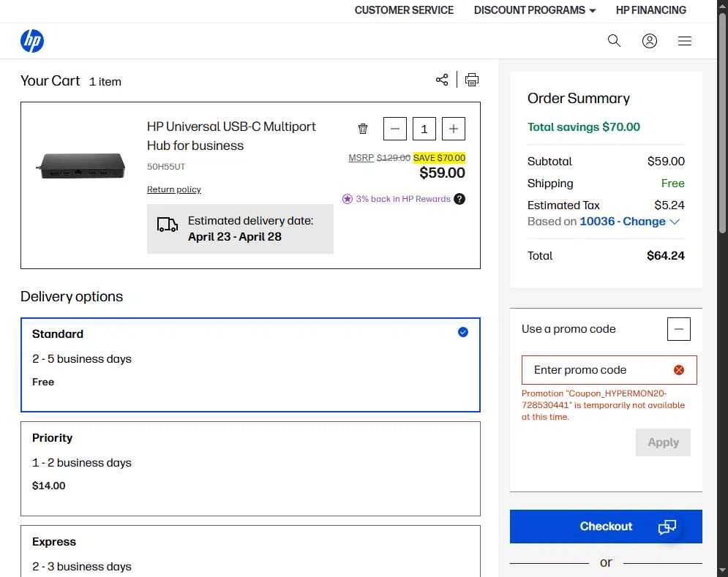This screenshot has width=728, height=577.
Task: Open Customer Service menu
Action: click(x=404, y=10)
